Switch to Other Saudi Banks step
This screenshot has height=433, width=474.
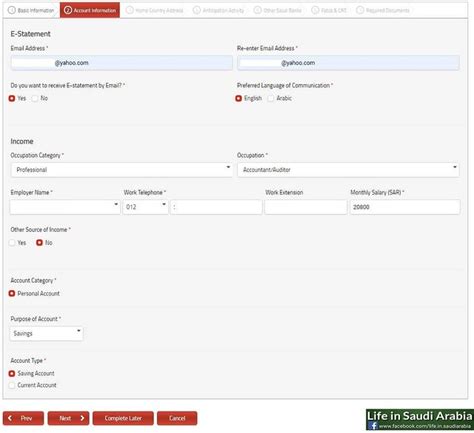pos(278,10)
